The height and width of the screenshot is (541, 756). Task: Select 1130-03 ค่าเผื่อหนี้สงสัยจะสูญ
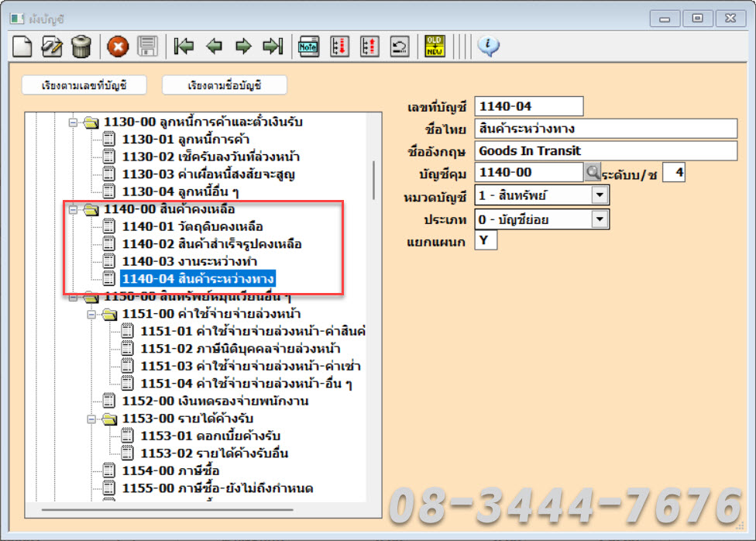coord(208,174)
